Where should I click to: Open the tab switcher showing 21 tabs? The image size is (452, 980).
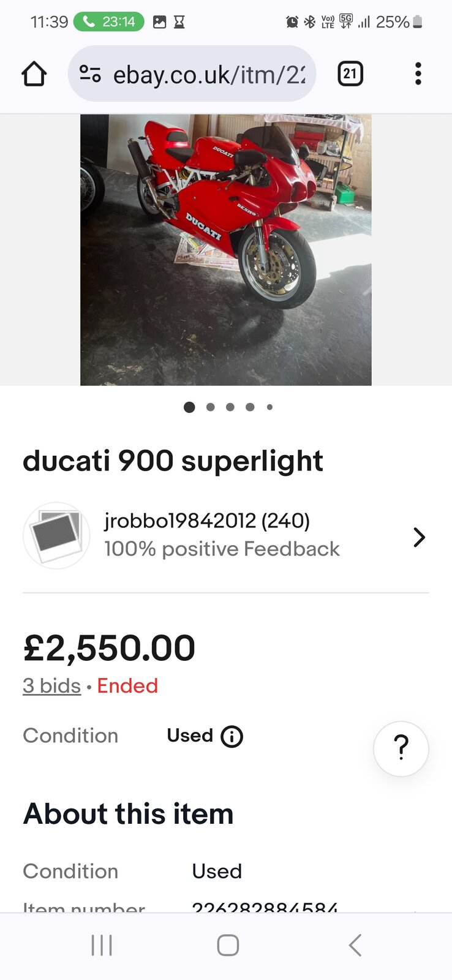350,74
